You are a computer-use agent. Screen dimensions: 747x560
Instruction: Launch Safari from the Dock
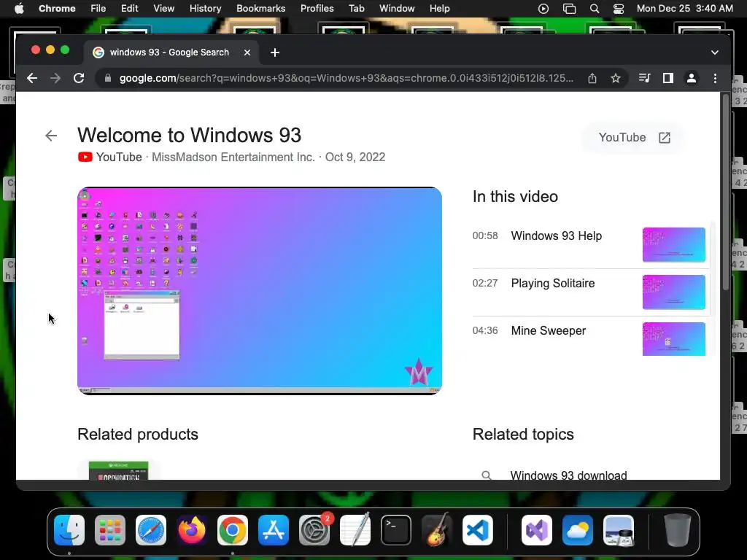[x=151, y=530]
